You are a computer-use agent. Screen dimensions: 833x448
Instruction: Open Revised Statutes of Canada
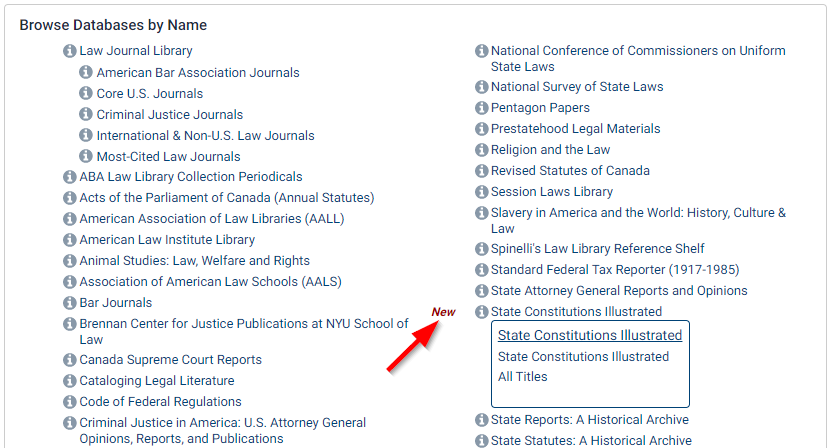(x=570, y=171)
